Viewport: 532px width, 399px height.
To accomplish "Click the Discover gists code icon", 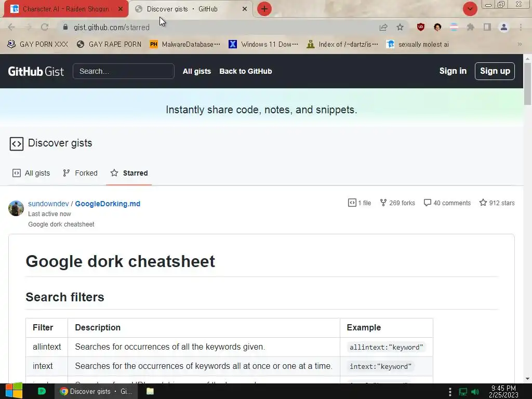I will pos(16,143).
